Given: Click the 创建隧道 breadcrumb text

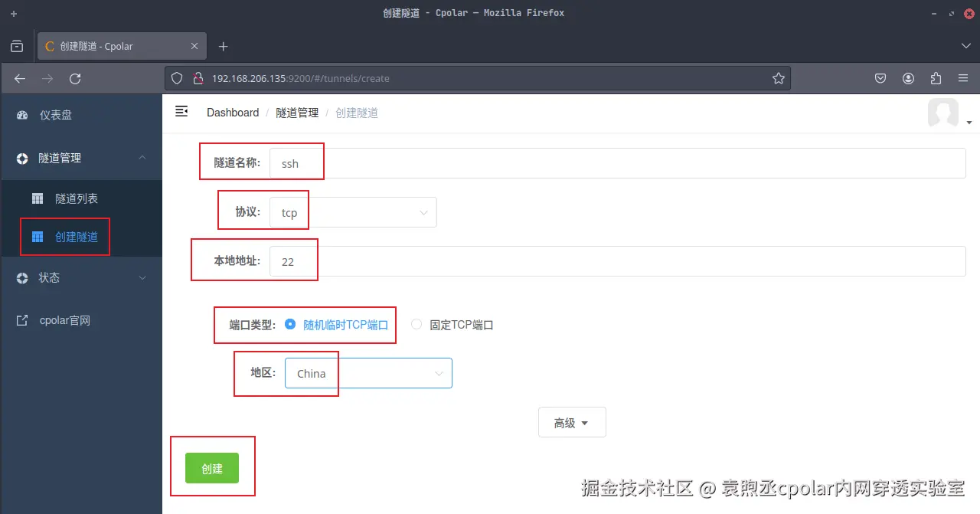Looking at the screenshot, I should [x=357, y=113].
